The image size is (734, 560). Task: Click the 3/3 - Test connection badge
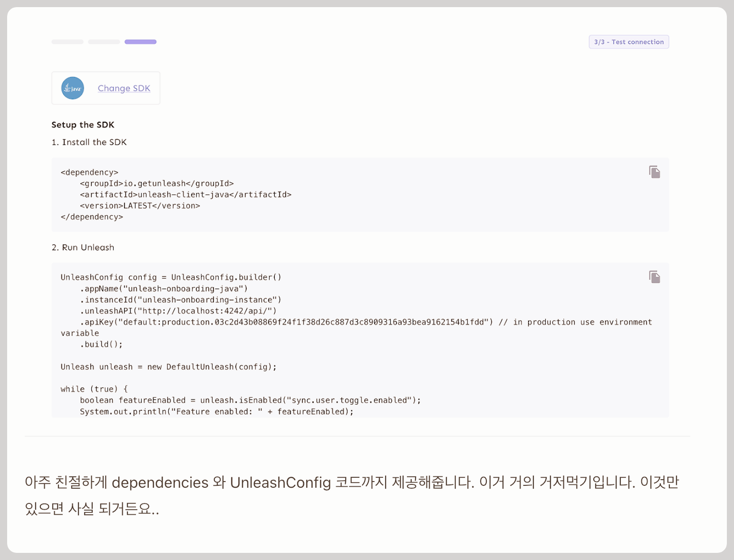[629, 42]
